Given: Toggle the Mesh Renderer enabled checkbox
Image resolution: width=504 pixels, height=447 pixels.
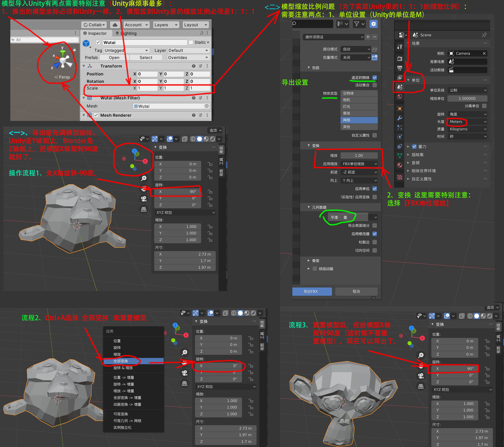Looking at the screenshot, I should click(x=96, y=115).
